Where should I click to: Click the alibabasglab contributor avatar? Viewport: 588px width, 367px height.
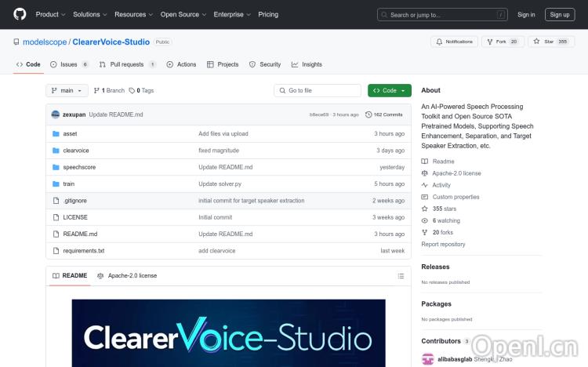427,359
